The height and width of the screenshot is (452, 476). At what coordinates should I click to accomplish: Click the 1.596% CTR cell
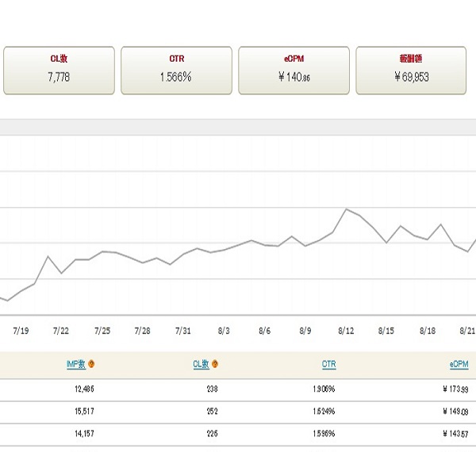[324, 434]
